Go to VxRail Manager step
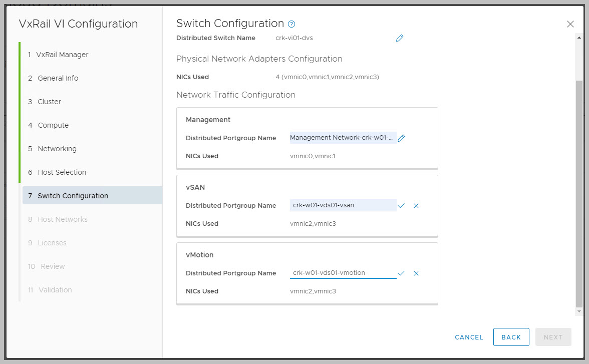The width and height of the screenshot is (589, 364). tap(62, 55)
